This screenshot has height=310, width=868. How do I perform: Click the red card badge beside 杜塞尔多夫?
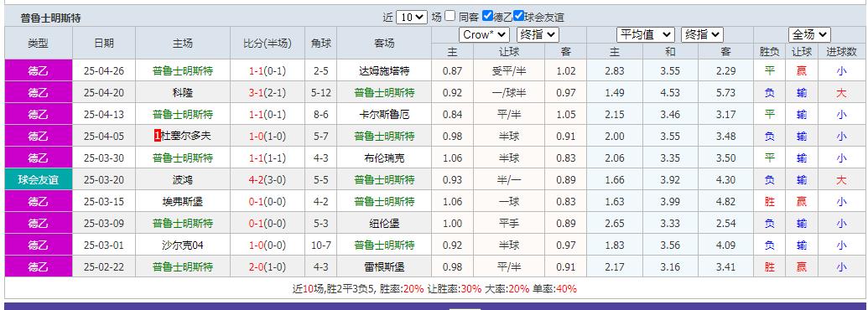pyautogui.click(x=158, y=136)
